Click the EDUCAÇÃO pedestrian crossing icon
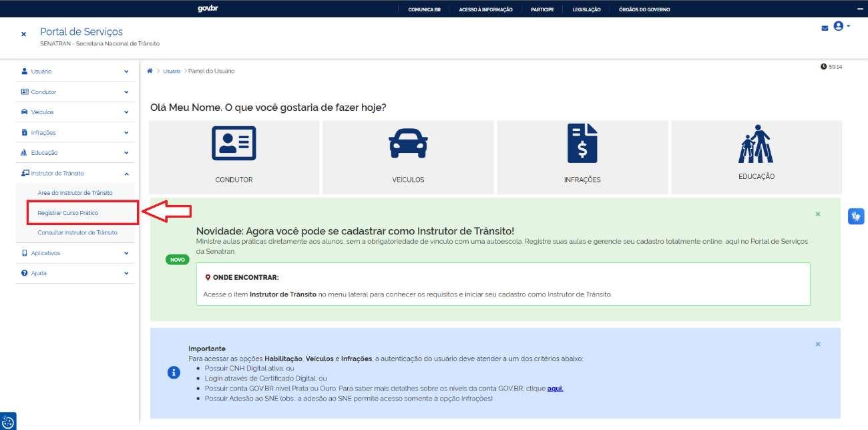The image size is (868, 430). (x=755, y=142)
